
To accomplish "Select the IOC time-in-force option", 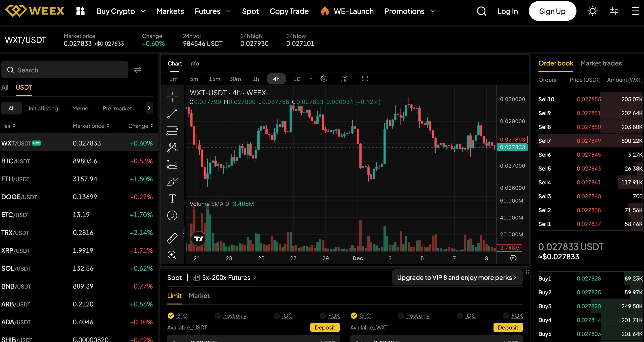I will tap(287, 315).
